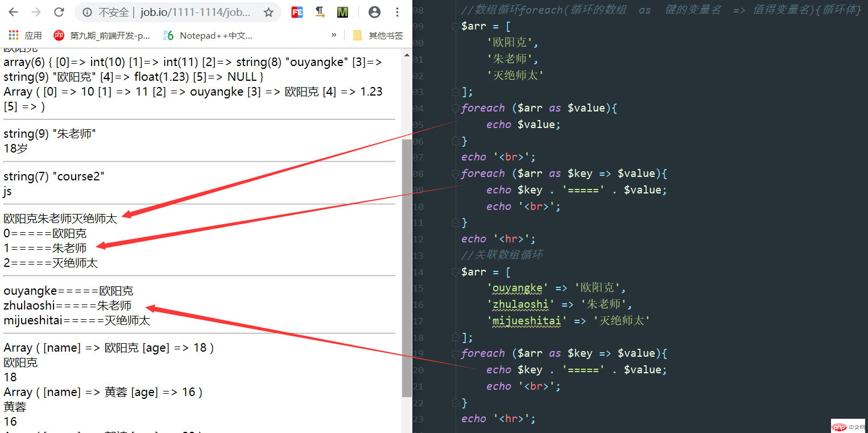Go back to the previous page in Chrome
The width and height of the screenshot is (868, 433).
click(13, 12)
